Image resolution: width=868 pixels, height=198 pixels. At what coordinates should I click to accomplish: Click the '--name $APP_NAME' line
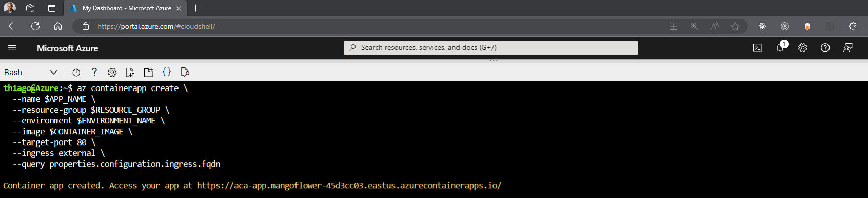pyautogui.click(x=54, y=99)
